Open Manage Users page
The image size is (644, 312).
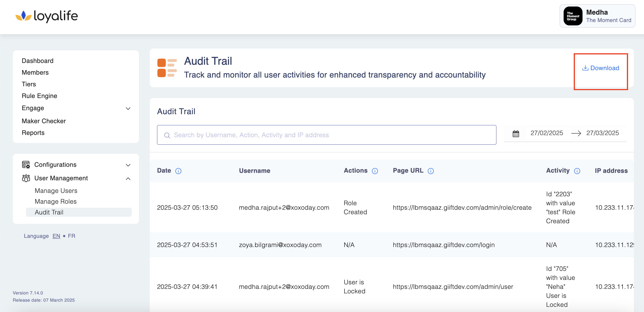[x=56, y=191]
